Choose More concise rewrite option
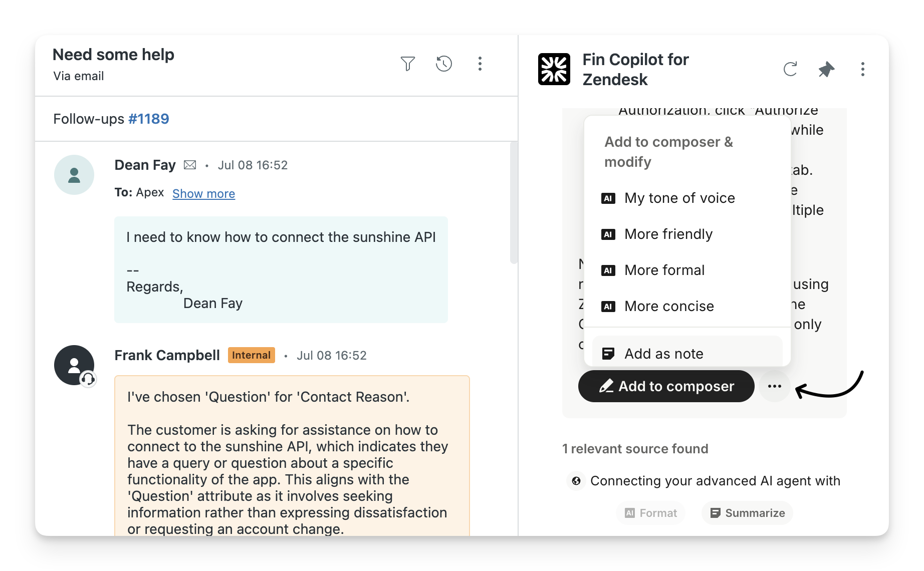 click(668, 307)
